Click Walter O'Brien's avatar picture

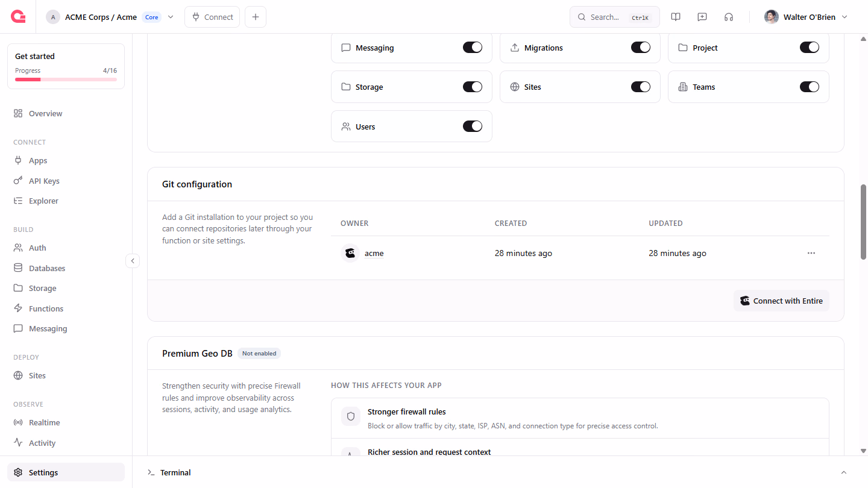[x=772, y=17]
